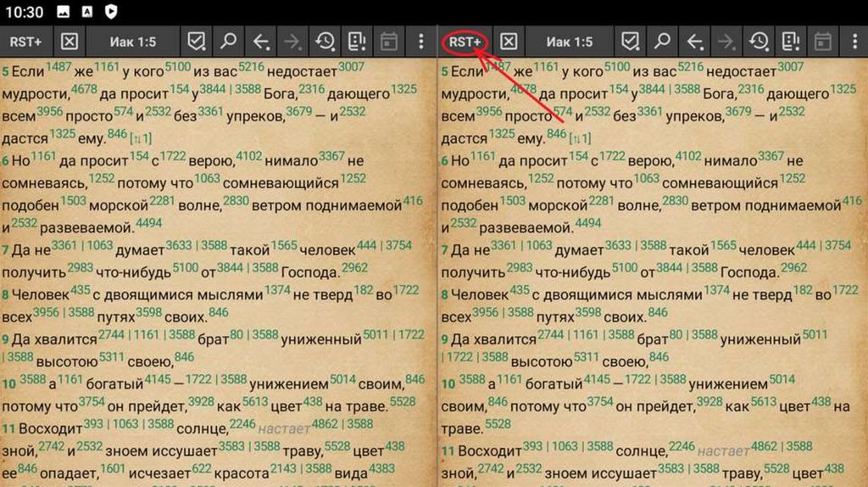Screen dimensions: 868x487
Task: Tap the word 'красота' in left pane
Action: coord(242,473)
